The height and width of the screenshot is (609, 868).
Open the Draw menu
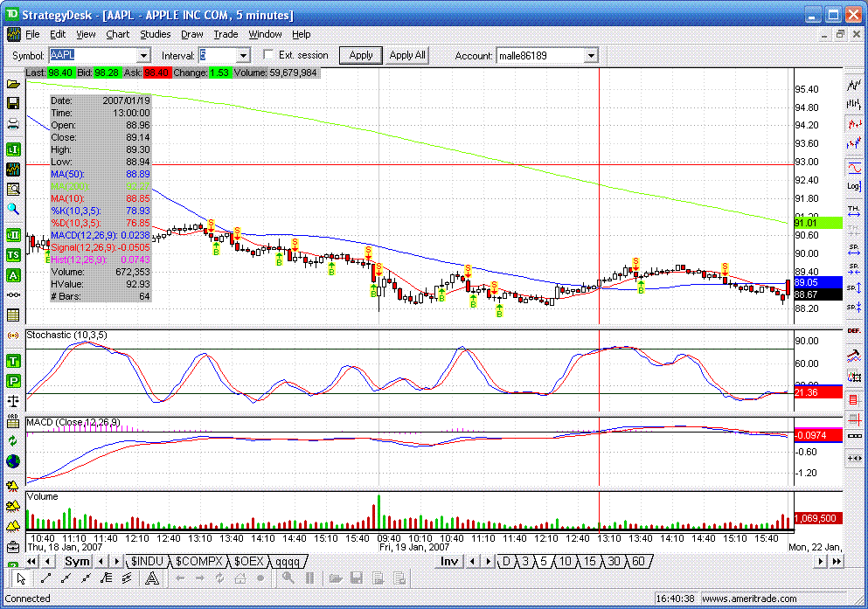(192, 34)
